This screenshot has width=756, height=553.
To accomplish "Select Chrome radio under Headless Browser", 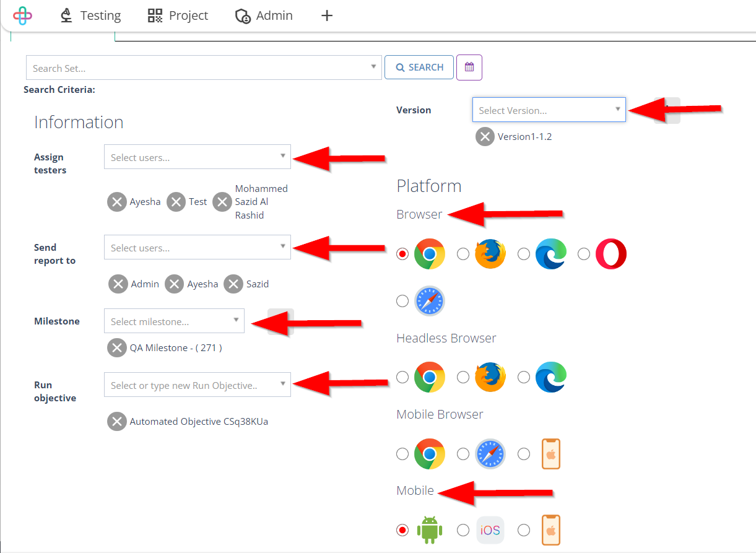I will [402, 377].
